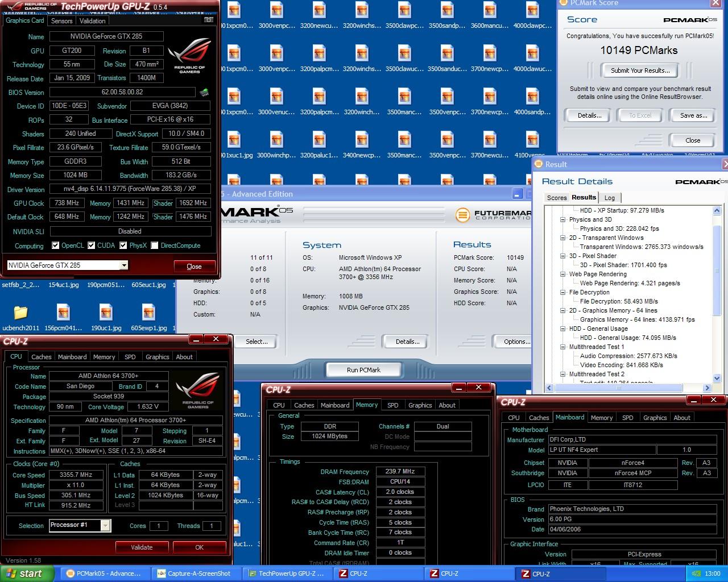Collapse the File Decryption tree node
The height and width of the screenshot is (582, 728).
[563, 292]
